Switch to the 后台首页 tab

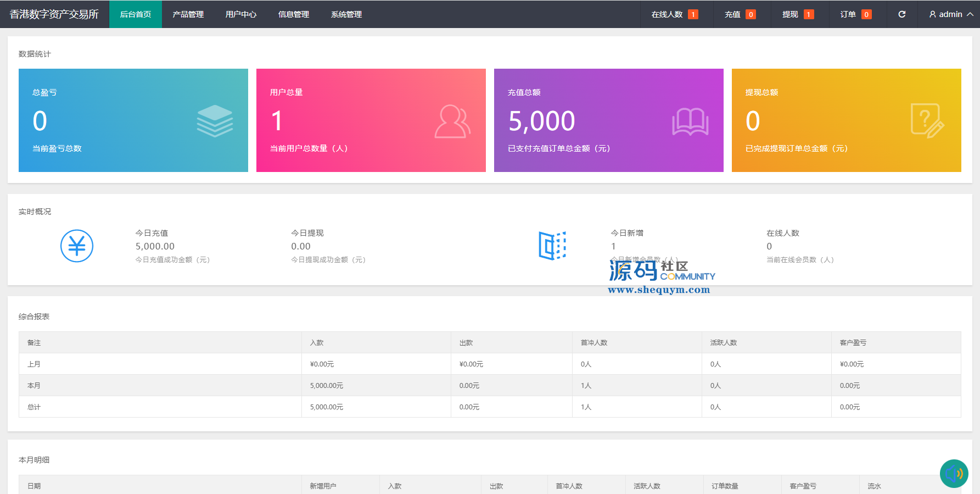pos(136,14)
